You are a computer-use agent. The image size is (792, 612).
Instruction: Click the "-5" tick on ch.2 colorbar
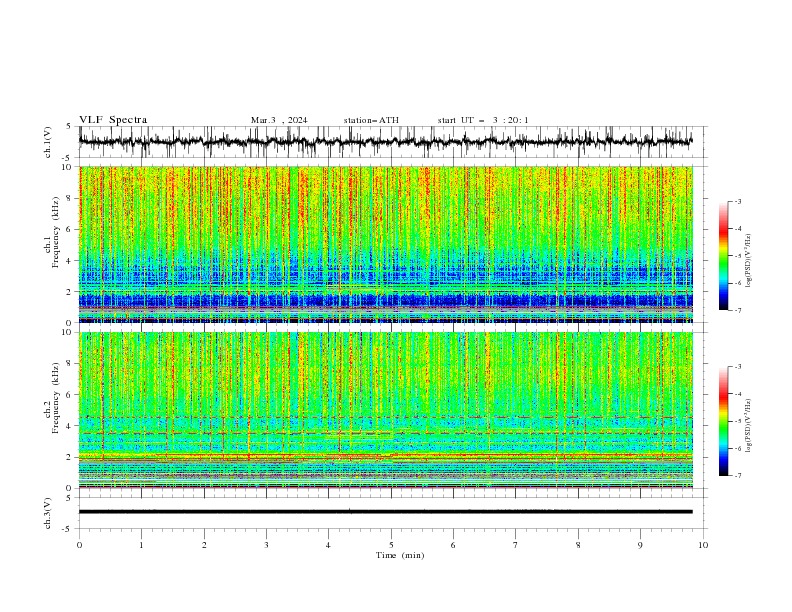point(738,421)
